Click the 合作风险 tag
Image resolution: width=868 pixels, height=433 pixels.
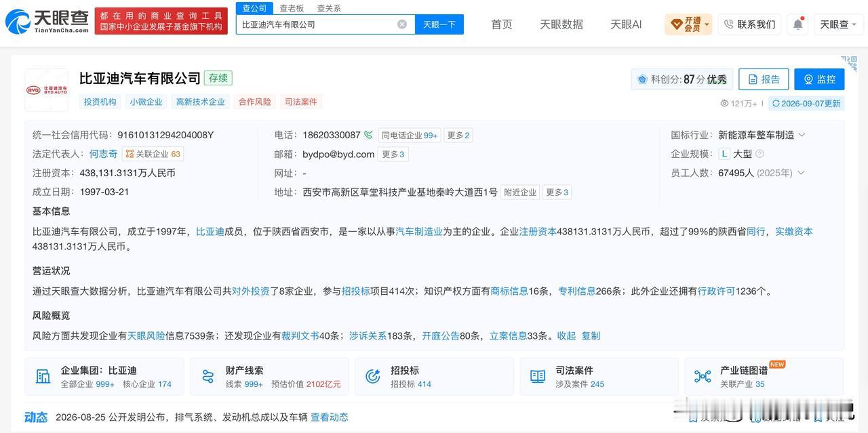click(255, 102)
